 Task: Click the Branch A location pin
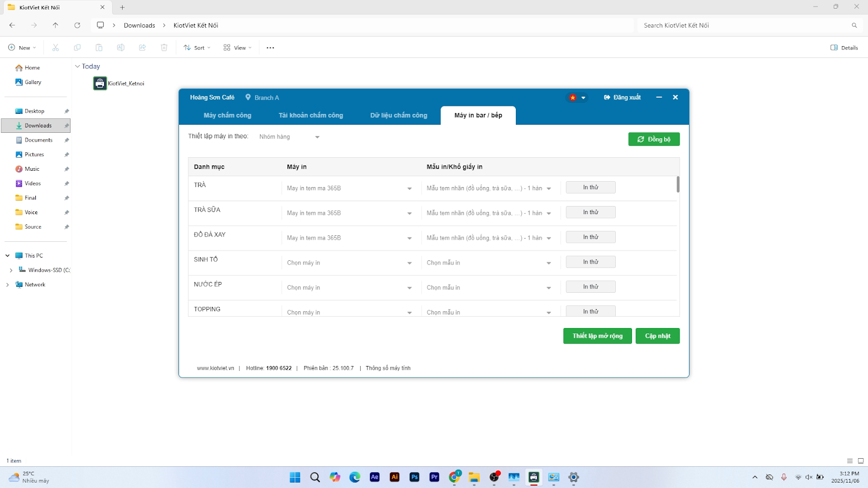(248, 98)
